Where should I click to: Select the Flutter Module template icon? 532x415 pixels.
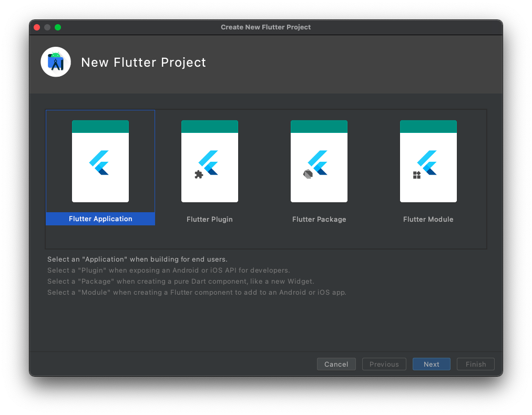point(428,161)
